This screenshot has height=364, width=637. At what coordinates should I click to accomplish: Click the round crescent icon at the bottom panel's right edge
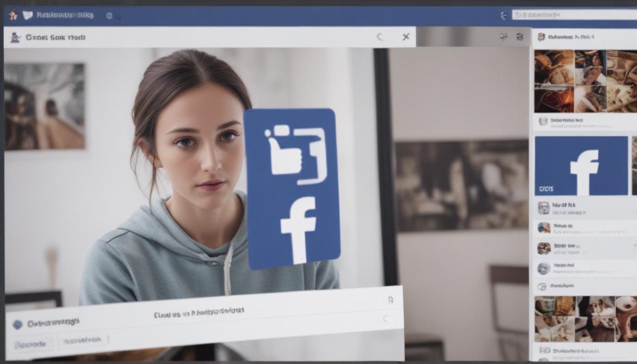coord(388,319)
